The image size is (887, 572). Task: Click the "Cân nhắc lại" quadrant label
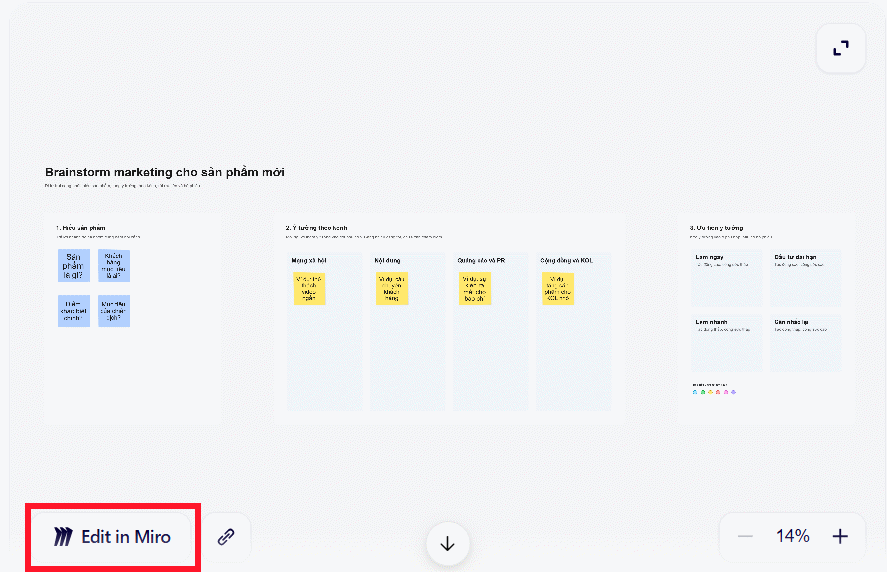point(791,322)
